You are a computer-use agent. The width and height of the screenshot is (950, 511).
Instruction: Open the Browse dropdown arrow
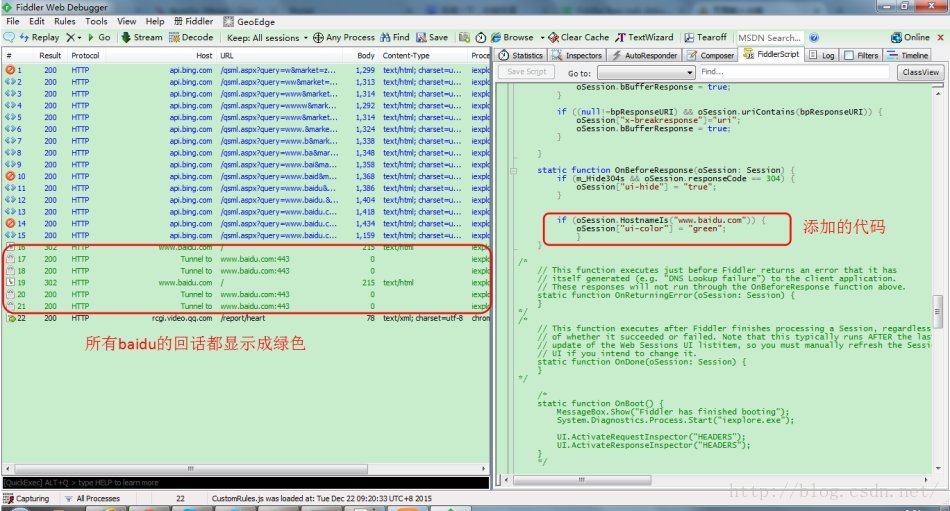tap(542, 38)
